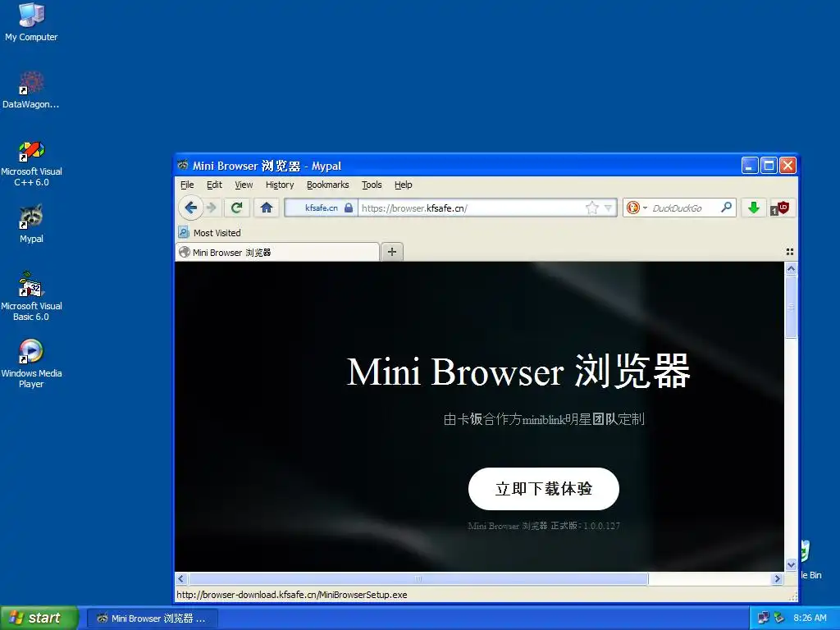Reload the current page
840x630 pixels.
tap(237, 208)
